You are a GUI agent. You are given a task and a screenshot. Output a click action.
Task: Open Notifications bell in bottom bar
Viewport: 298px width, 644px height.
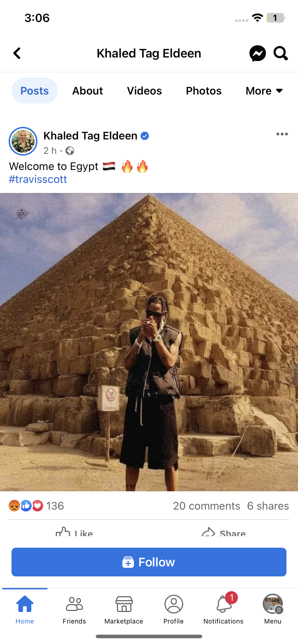click(x=223, y=608)
